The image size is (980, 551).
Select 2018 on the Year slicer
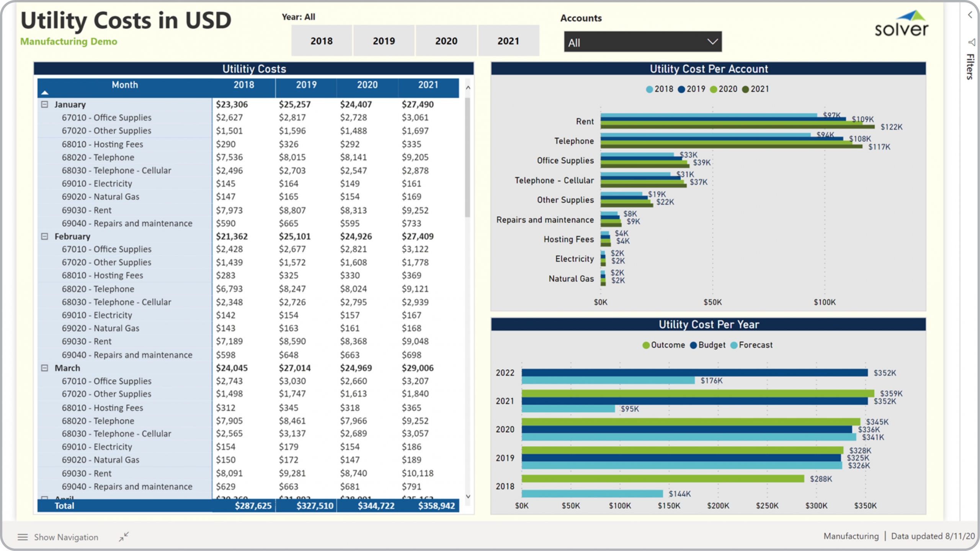[x=322, y=41]
